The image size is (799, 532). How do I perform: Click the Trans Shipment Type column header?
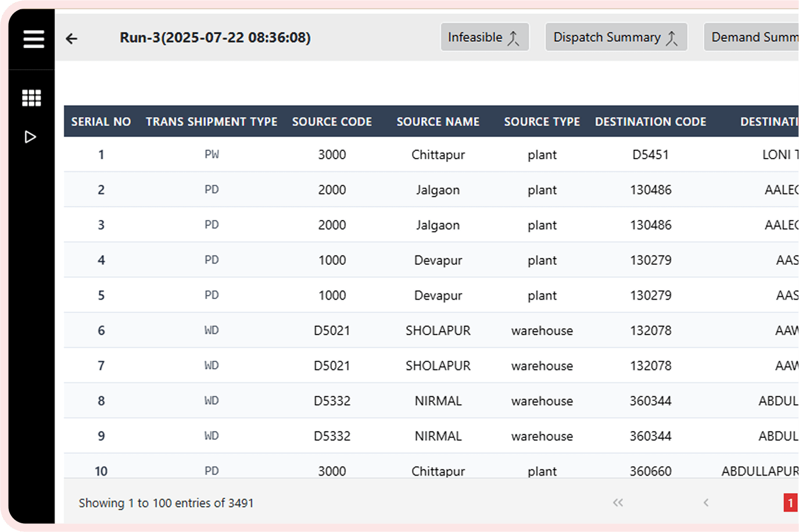coord(212,122)
